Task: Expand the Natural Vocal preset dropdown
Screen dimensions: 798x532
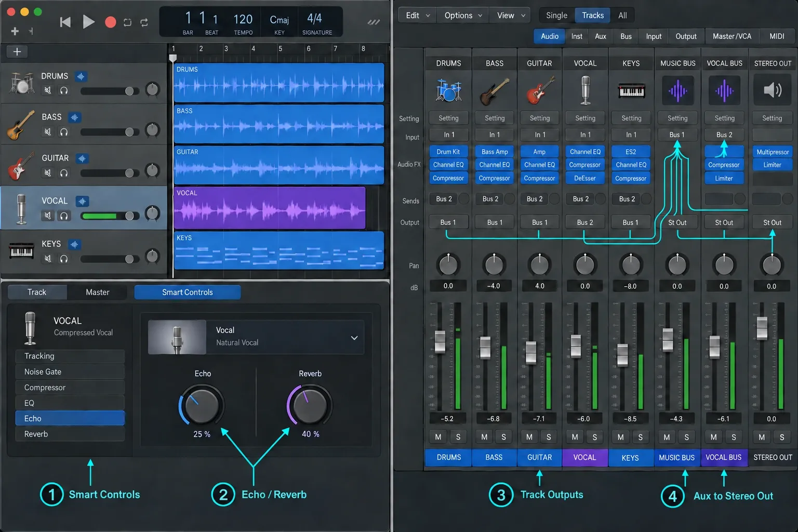Action: (354, 338)
